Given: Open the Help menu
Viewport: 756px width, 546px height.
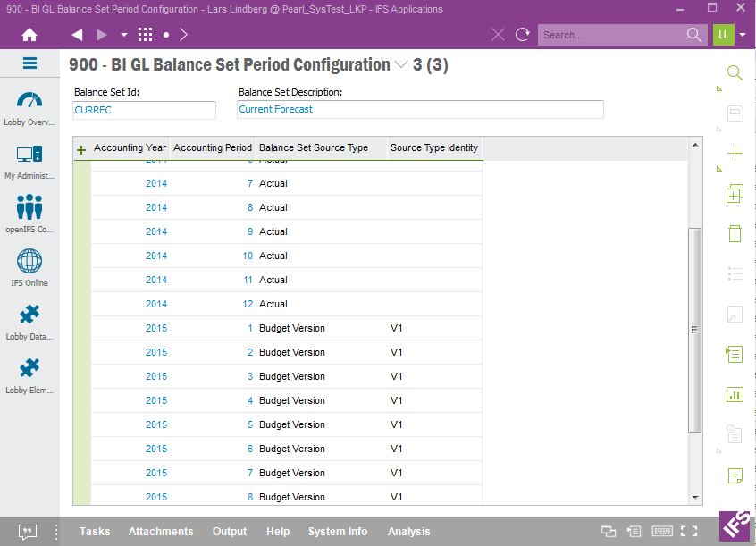Looking at the screenshot, I should 278,532.
